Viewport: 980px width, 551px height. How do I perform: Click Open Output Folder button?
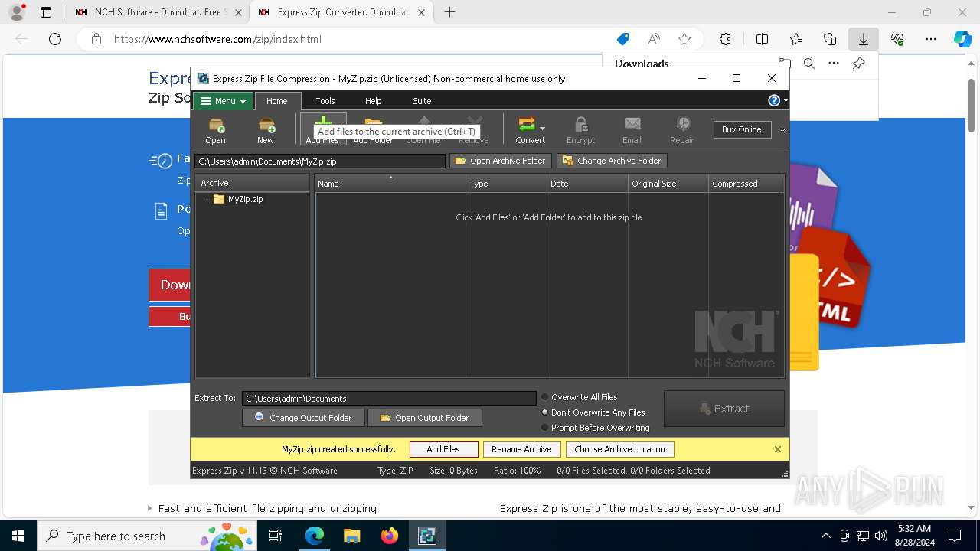[425, 418]
